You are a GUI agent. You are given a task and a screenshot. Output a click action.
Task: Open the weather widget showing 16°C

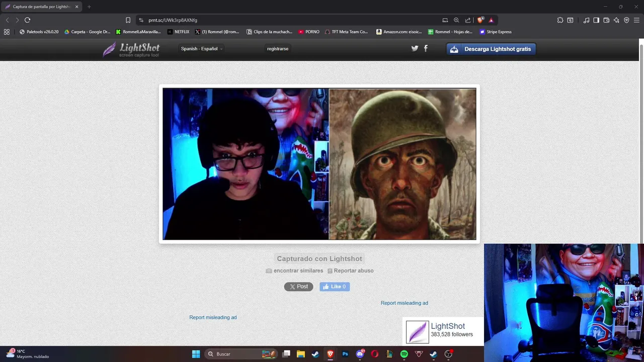coord(28,354)
